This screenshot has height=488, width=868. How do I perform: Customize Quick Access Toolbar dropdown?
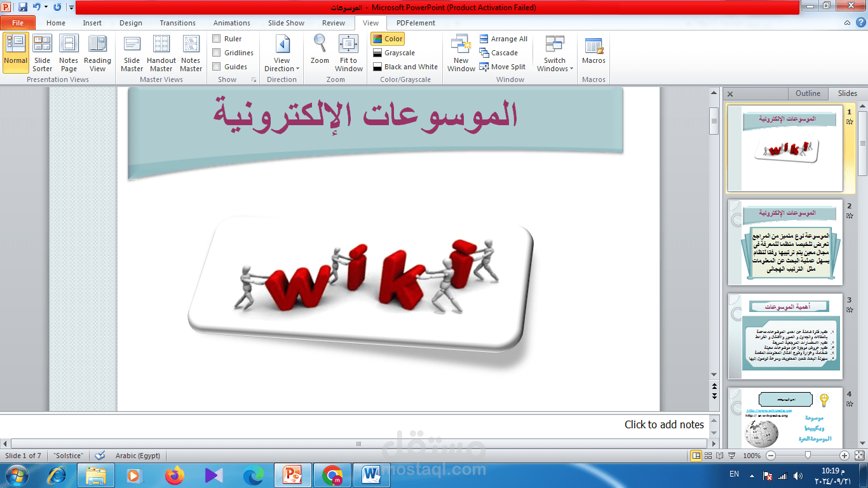click(x=71, y=8)
